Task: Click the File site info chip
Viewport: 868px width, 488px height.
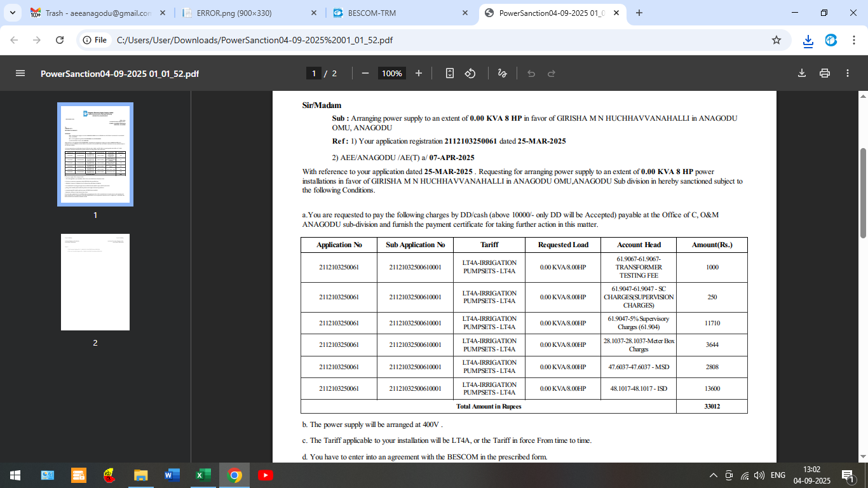Action: 95,40
